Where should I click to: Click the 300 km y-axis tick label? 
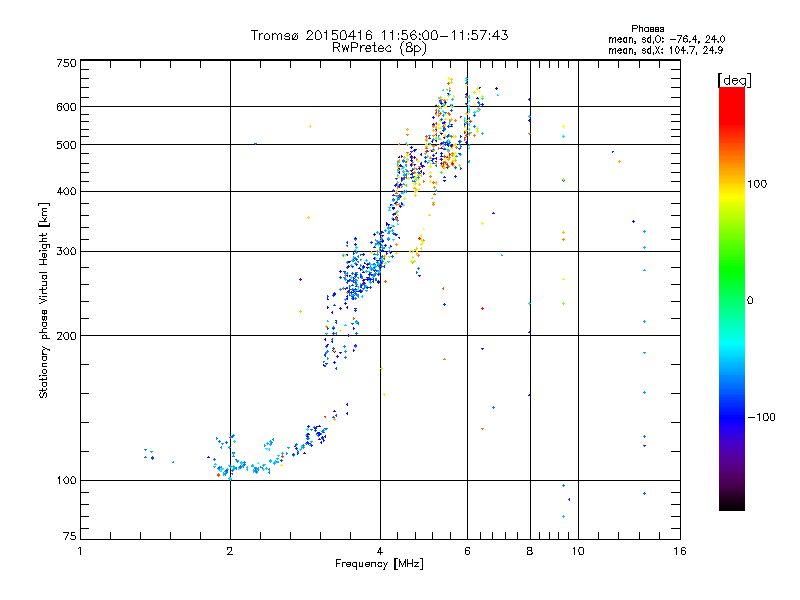click(67, 251)
